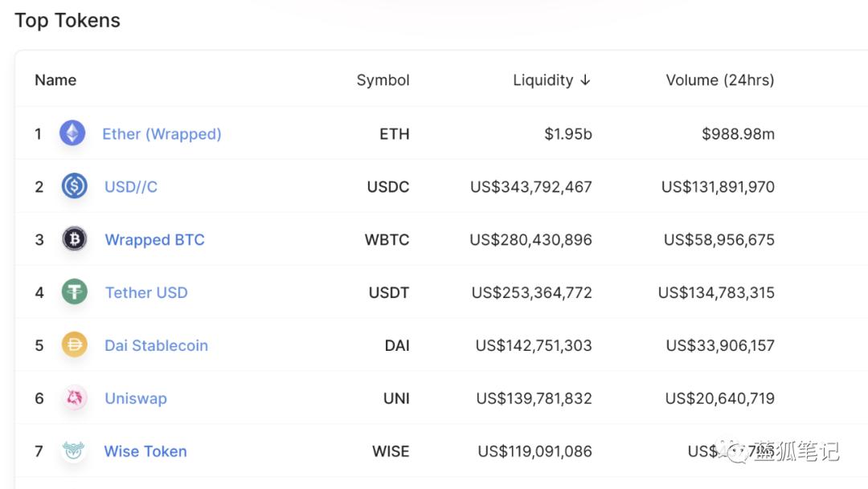The width and height of the screenshot is (868, 489).
Task: Click liquidity value US$280,430,896
Action: click(x=531, y=239)
